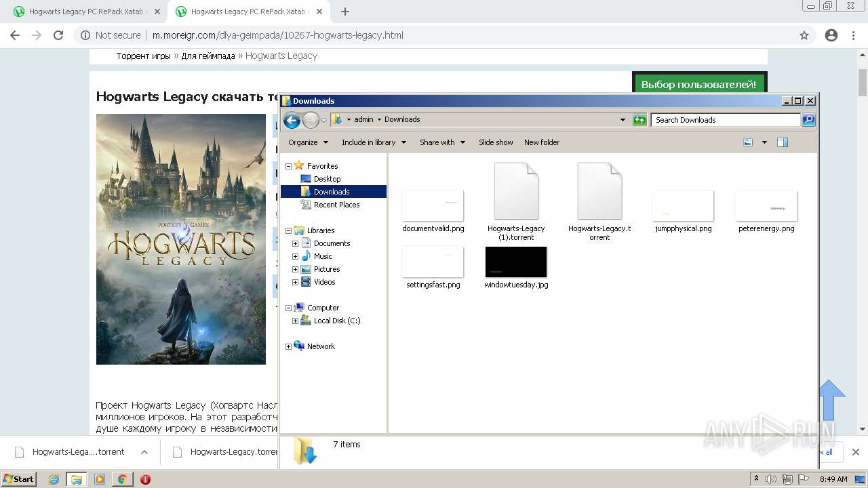Collapse the Libraries tree group
Viewport: 868px width, 488px height.
click(x=288, y=230)
